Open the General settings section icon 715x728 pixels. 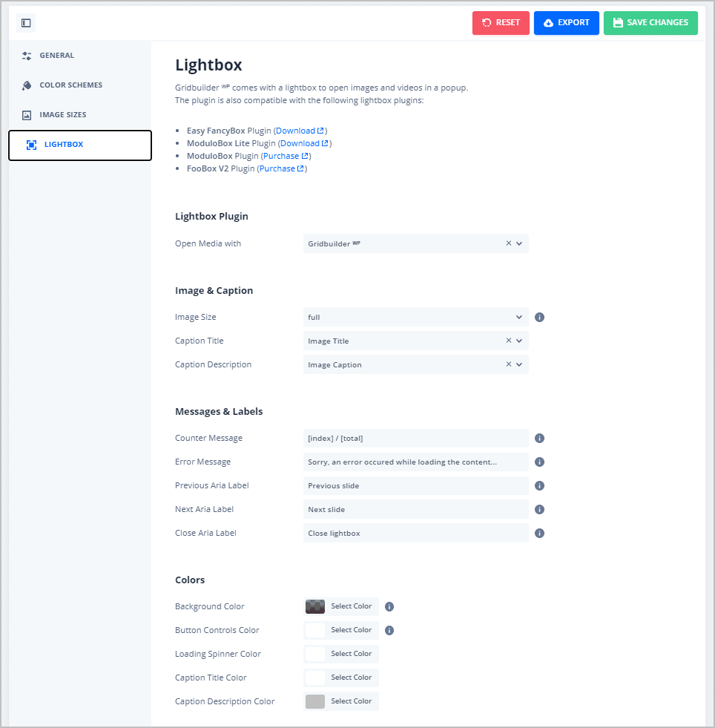click(x=28, y=55)
